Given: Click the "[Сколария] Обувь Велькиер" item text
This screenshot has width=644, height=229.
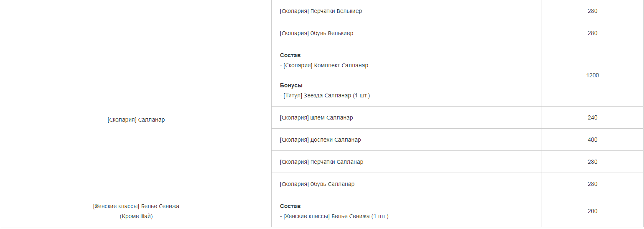Looking at the screenshot, I should click(x=316, y=33).
